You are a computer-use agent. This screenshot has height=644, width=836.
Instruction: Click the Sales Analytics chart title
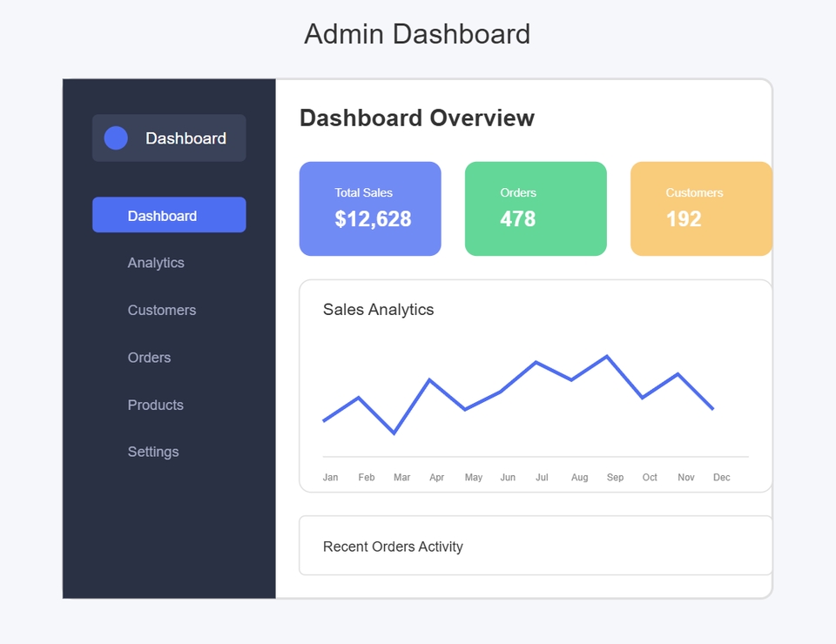[378, 310]
